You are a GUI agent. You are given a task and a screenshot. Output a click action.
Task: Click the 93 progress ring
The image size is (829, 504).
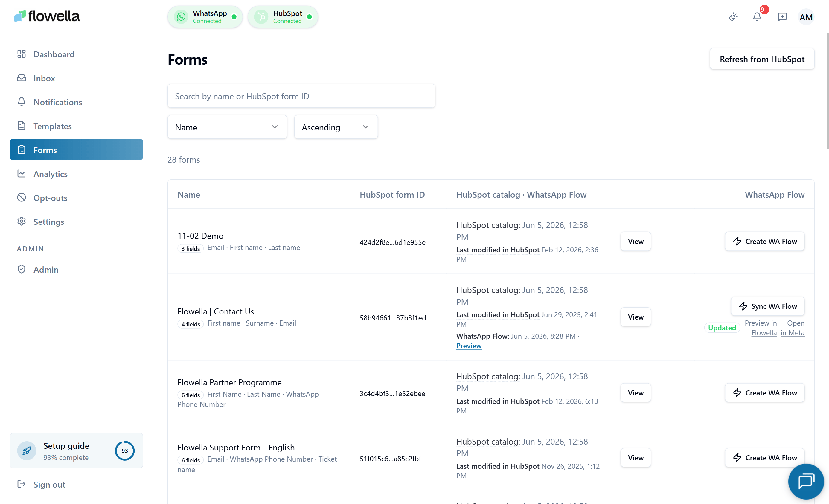[124, 450]
